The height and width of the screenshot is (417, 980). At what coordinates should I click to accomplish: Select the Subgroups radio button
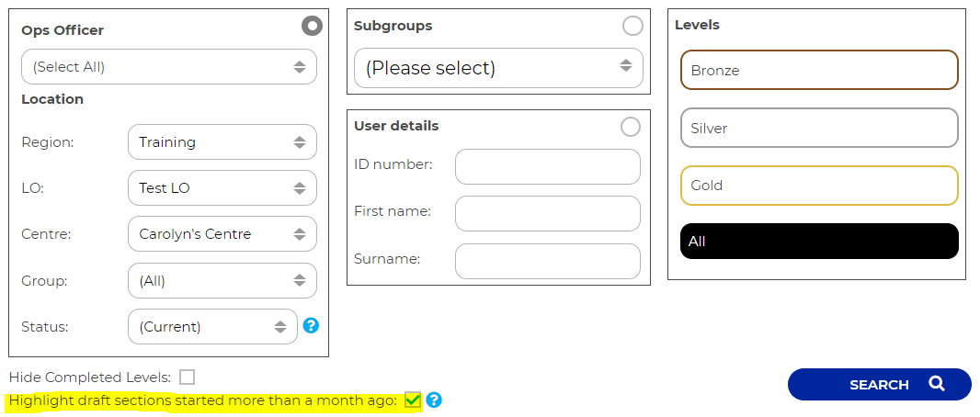click(632, 26)
